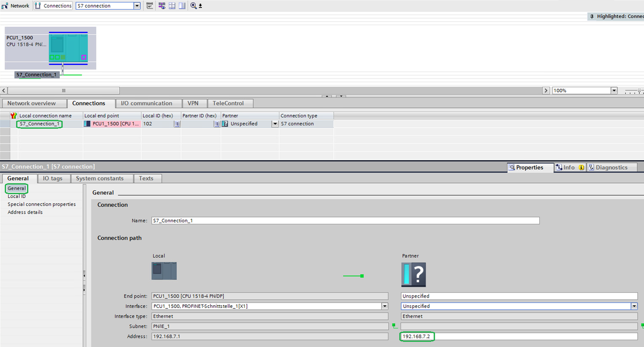
Task: Select the S7_Connection_1 label in network view
Action: (x=37, y=75)
